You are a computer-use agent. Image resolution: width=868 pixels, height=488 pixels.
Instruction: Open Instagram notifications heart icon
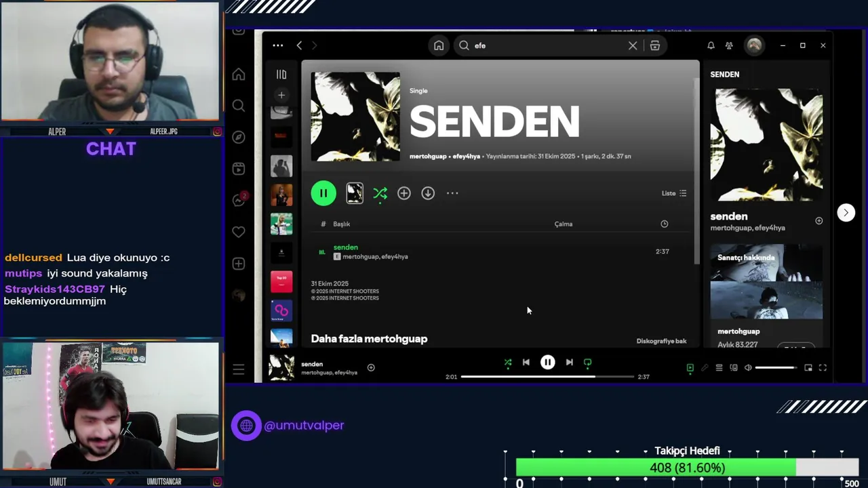pyautogui.click(x=239, y=232)
